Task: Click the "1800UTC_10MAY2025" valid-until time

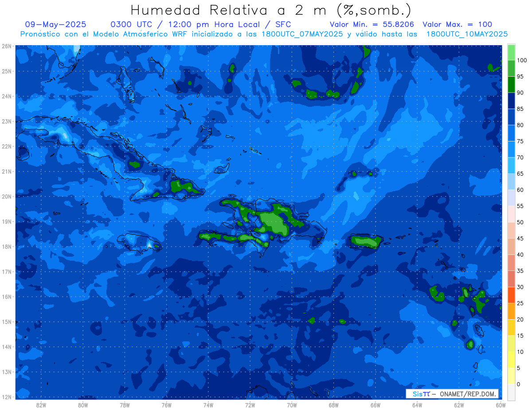Action: click(x=467, y=34)
